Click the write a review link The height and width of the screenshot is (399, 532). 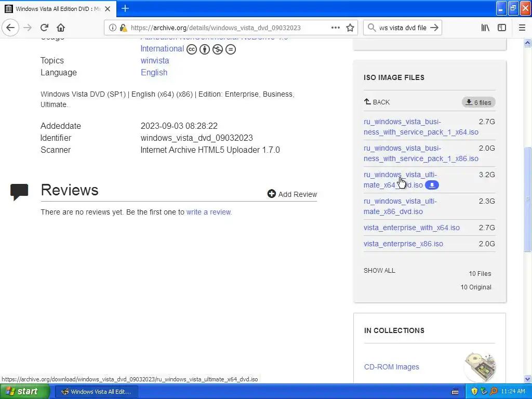tap(209, 212)
